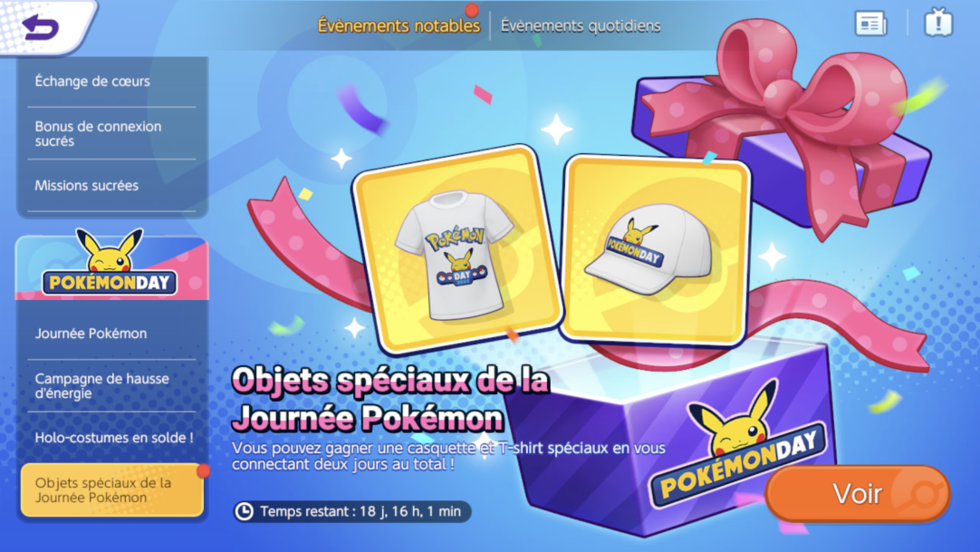980x552 pixels.
Task: Tap the Pokémon Day cap item card
Action: tap(656, 250)
